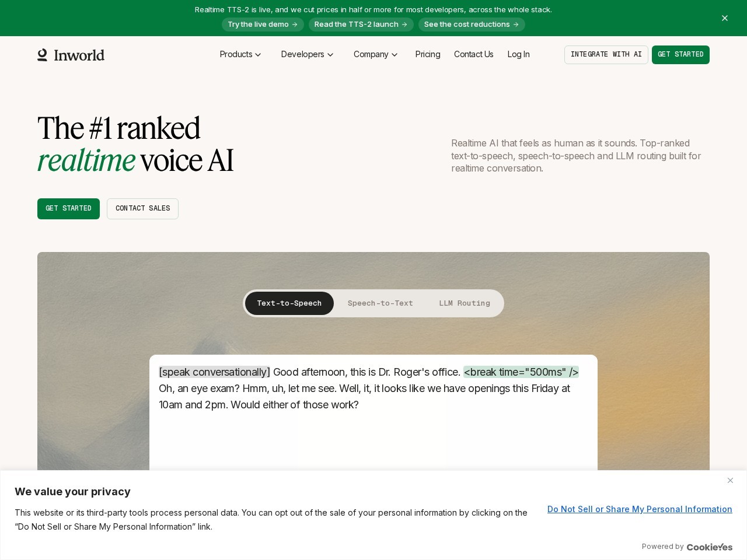Switch to the Speech-to-Text tab
Viewport: 747px width, 560px height.
pyautogui.click(x=381, y=303)
